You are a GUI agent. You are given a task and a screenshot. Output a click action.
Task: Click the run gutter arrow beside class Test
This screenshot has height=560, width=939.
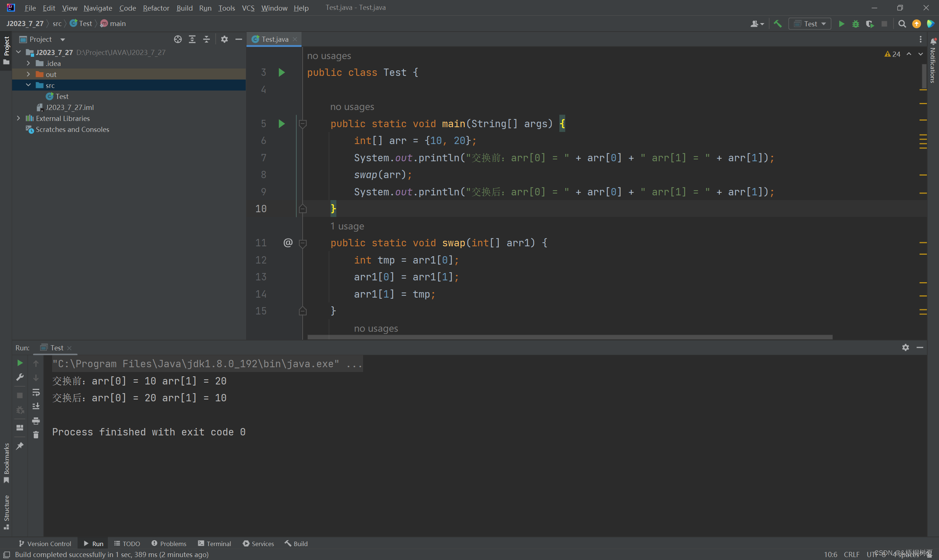coord(282,72)
